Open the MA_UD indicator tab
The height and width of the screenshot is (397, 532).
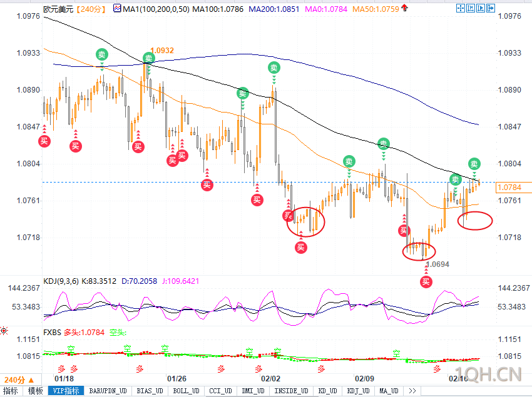(x=389, y=391)
